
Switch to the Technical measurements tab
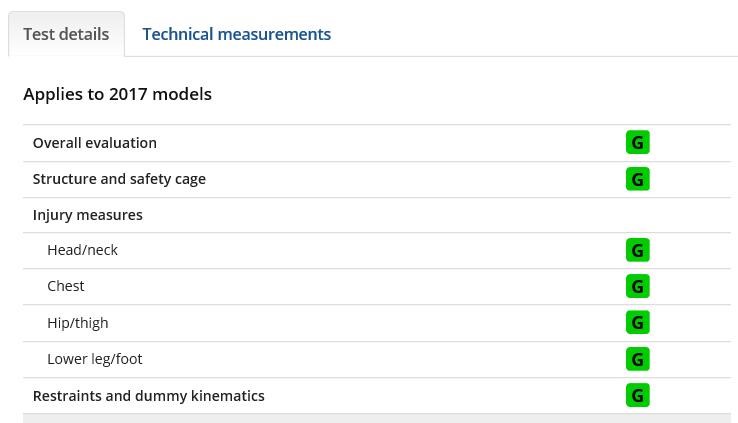236,34
